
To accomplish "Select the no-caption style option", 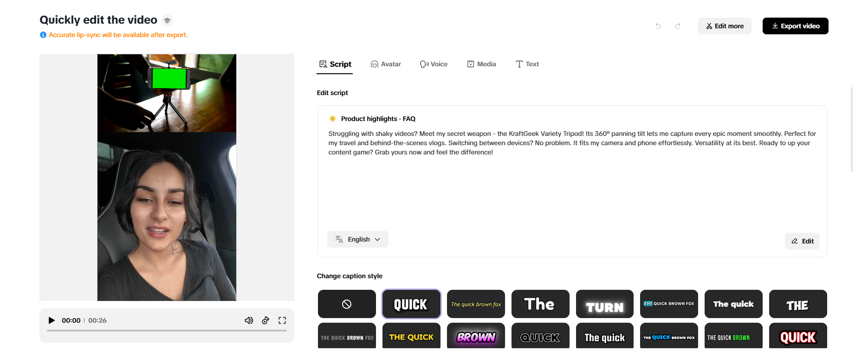I will click(x=347, y=304).
